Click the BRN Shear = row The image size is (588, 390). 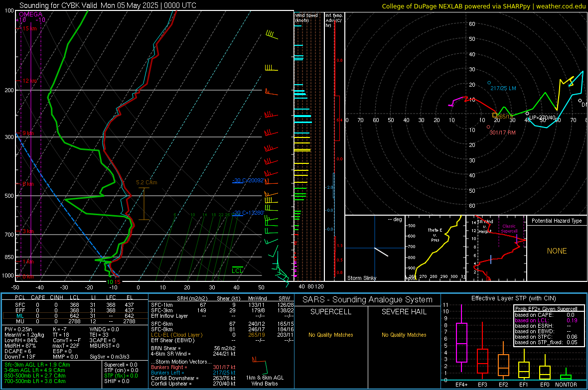click(193, 348)
